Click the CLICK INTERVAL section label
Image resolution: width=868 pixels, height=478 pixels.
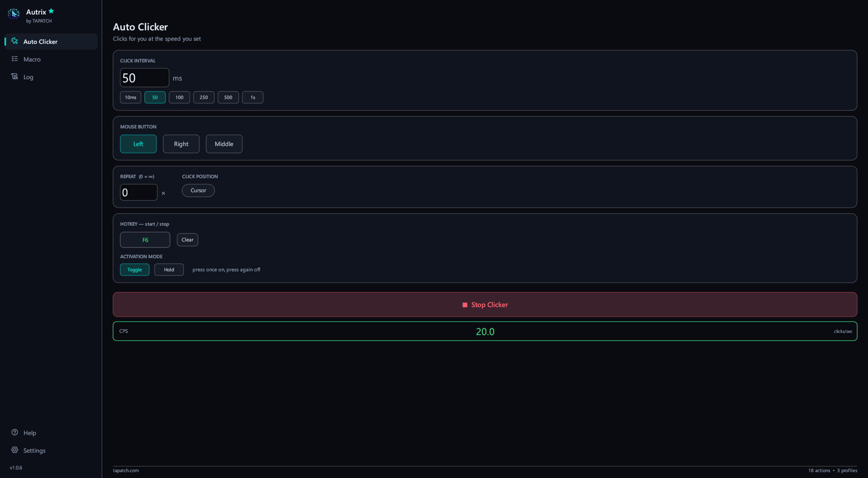coord(138,61)
